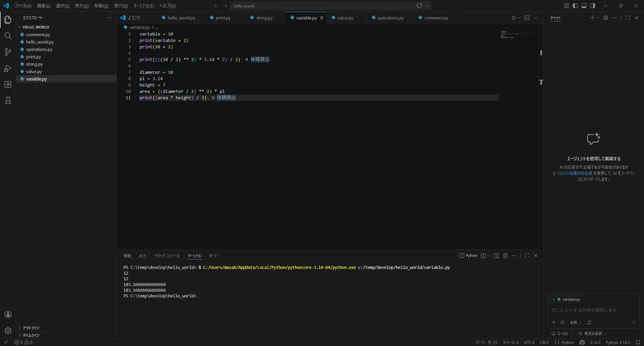Open terminal panel more actions ellipsis
This screenshot has height=346, width=644.
click(x=514, y=256)
